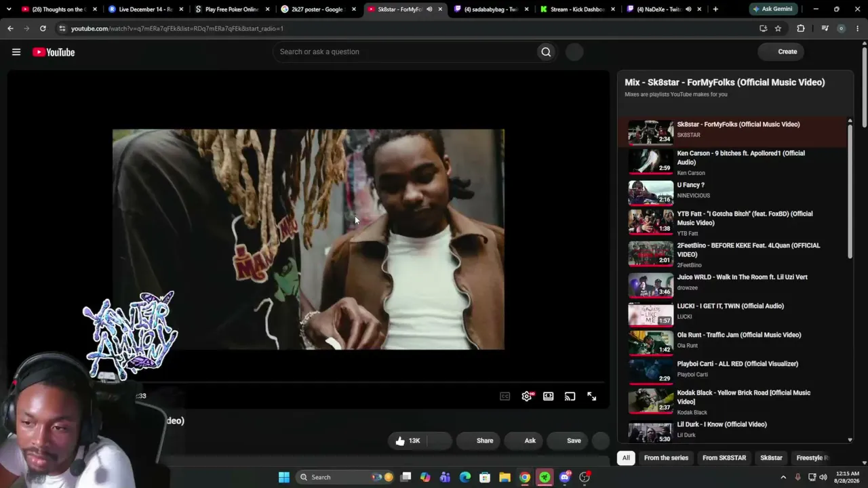This screenshot has width=868, height=488.
Task: Select the 'All' filter chip
Action: pyautogui.click(x=626, y=458)
